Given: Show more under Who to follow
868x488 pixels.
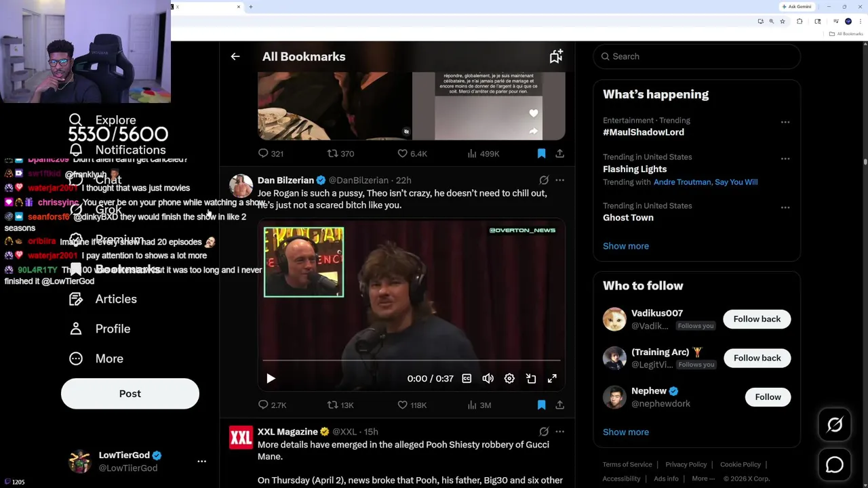Looking at the screenshot, I should coord(626,432).
